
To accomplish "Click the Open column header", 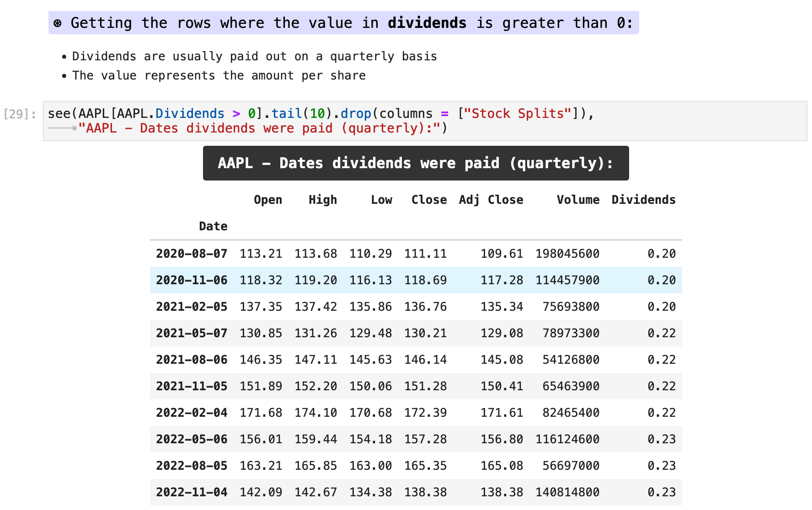I will 268,200.
